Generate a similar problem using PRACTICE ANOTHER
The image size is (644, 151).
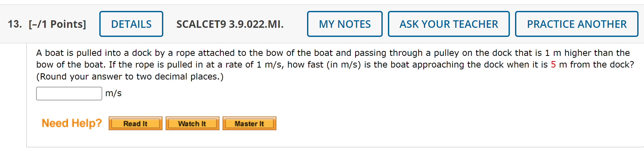(x=576, y=24)
